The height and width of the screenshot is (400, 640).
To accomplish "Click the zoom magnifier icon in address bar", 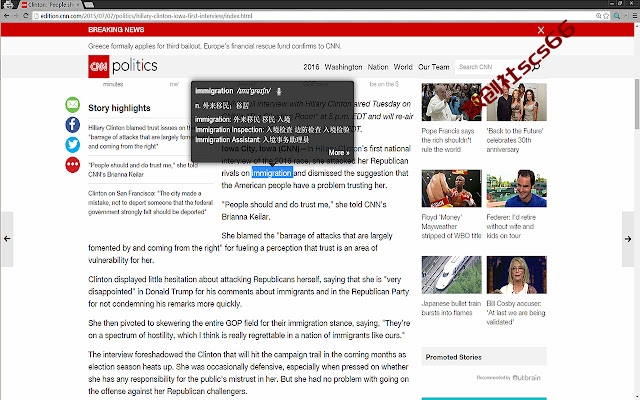I will pyautogui.click(x=598, y=16).
